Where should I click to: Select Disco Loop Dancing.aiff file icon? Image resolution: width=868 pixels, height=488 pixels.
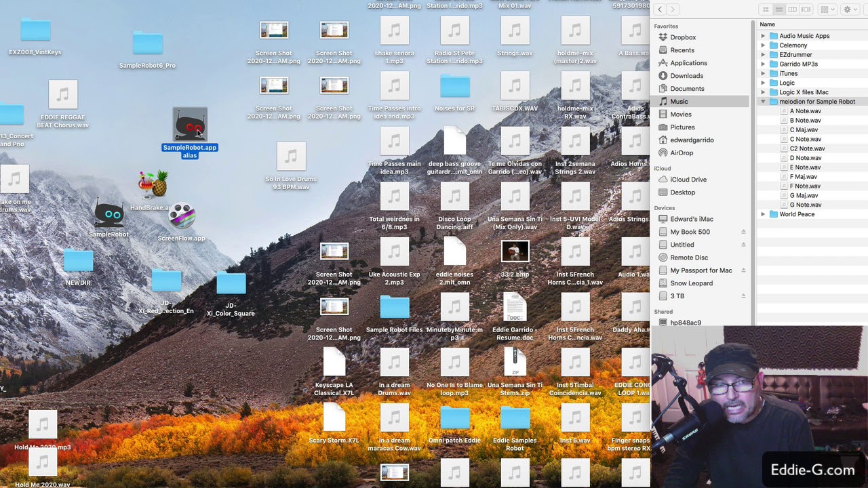(x=454, y=197)
